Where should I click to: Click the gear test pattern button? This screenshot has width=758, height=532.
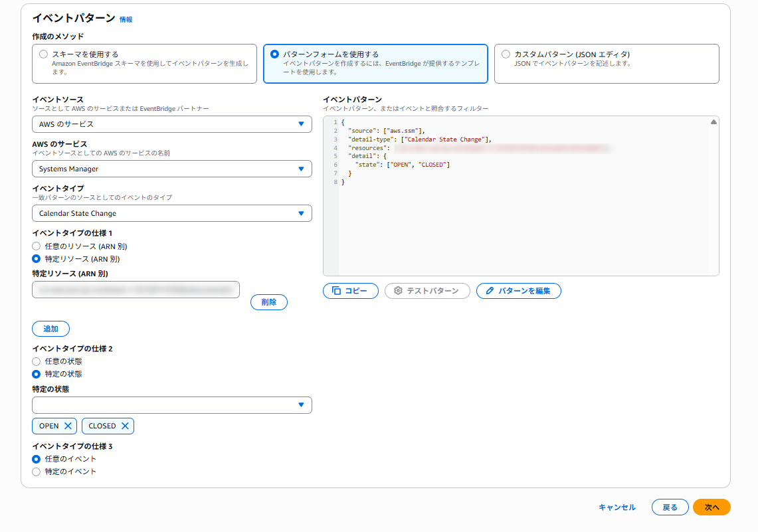coord(427,291)
